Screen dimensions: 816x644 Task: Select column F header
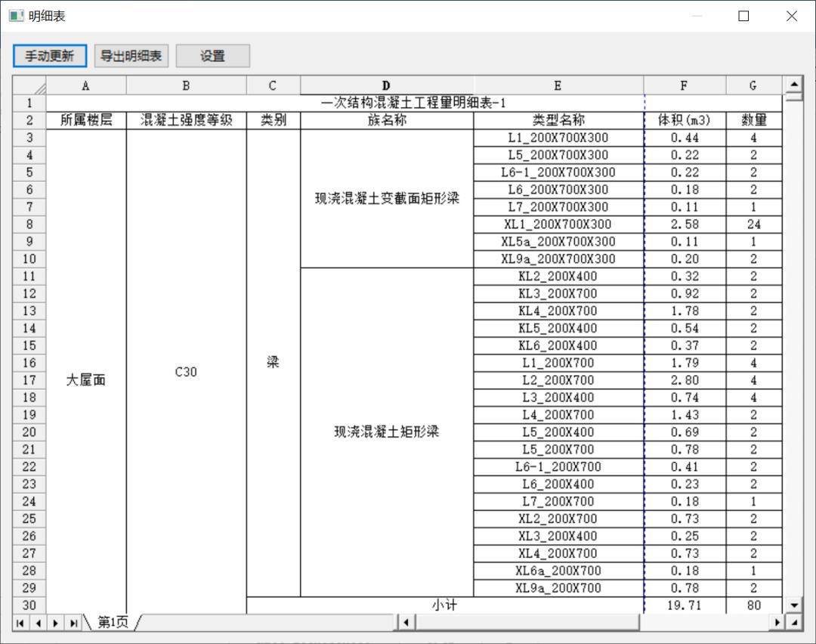[685, 85]
